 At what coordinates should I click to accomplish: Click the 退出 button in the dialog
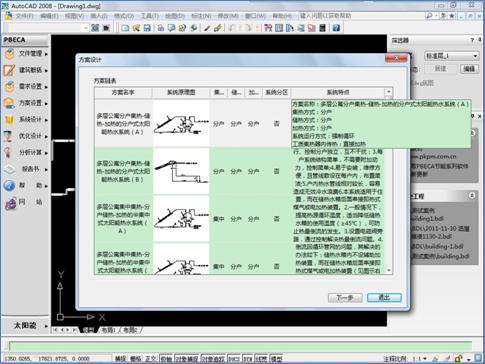(384, 298)
